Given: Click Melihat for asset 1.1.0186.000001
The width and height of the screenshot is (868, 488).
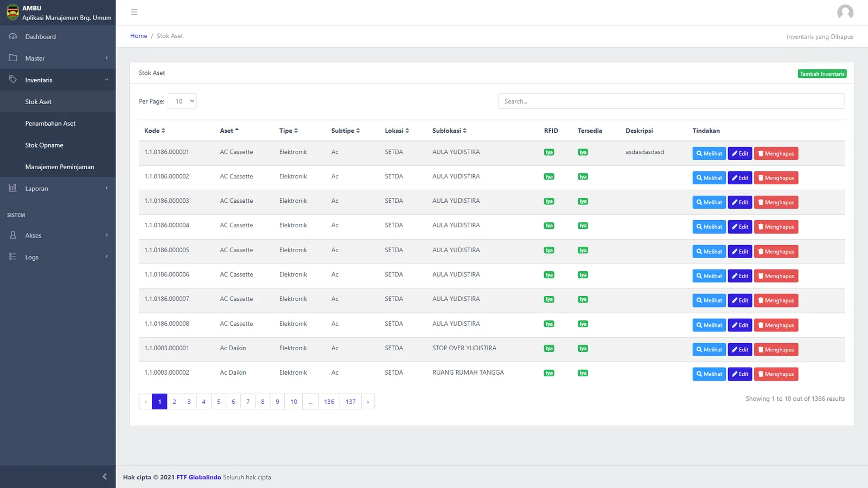Looking at the screenshot, I should (709, 153).
